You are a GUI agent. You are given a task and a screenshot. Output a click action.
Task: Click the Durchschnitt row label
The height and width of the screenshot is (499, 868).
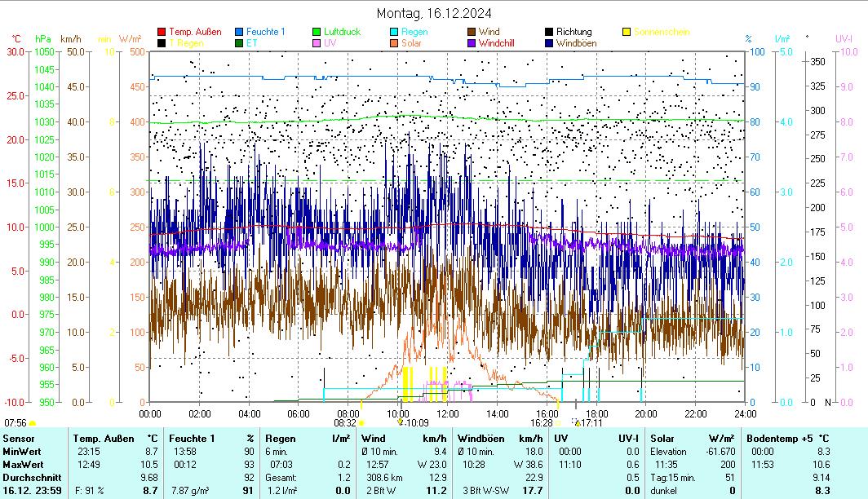pyautogui.click(x=30, y=476)
